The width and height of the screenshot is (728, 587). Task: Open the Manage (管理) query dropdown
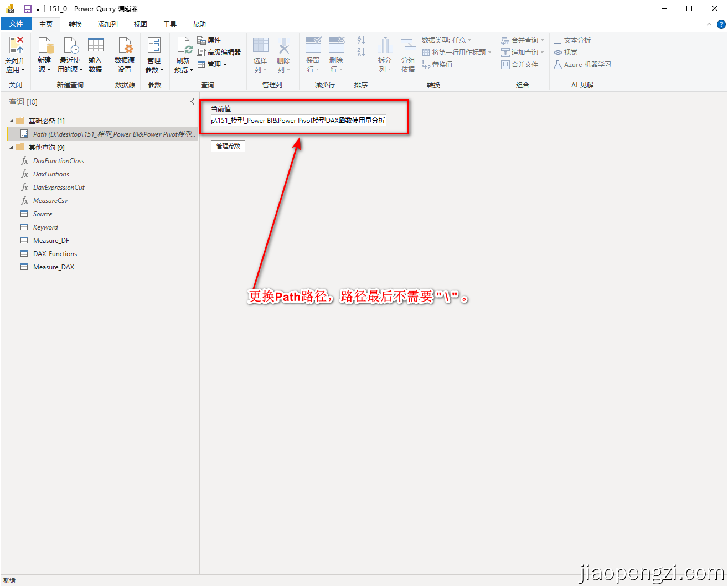tap(212, 65)
